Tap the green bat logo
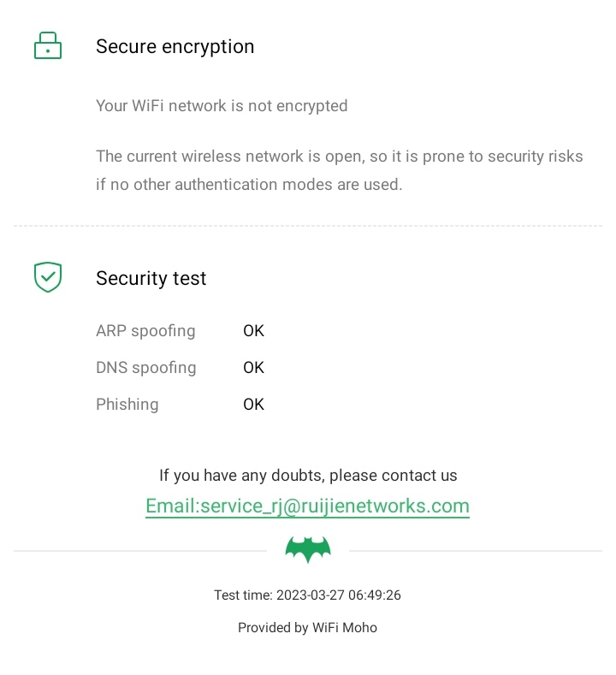The height and width of the screenshot is (675, 616). (x=308, y=550)
